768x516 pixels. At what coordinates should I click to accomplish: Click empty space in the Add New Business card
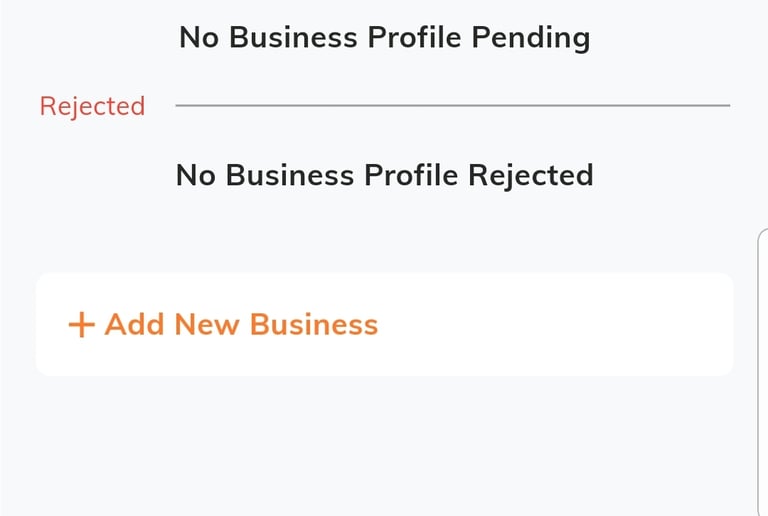tap(560, 325)
